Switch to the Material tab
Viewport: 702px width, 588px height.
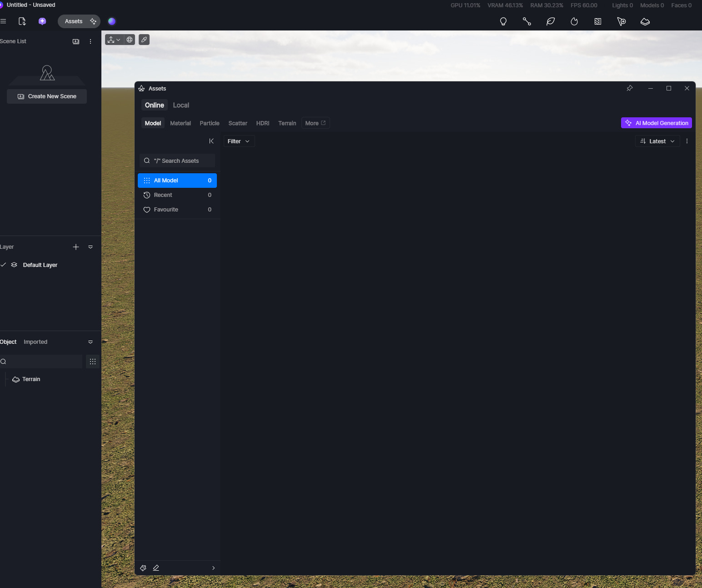(181, 123)
